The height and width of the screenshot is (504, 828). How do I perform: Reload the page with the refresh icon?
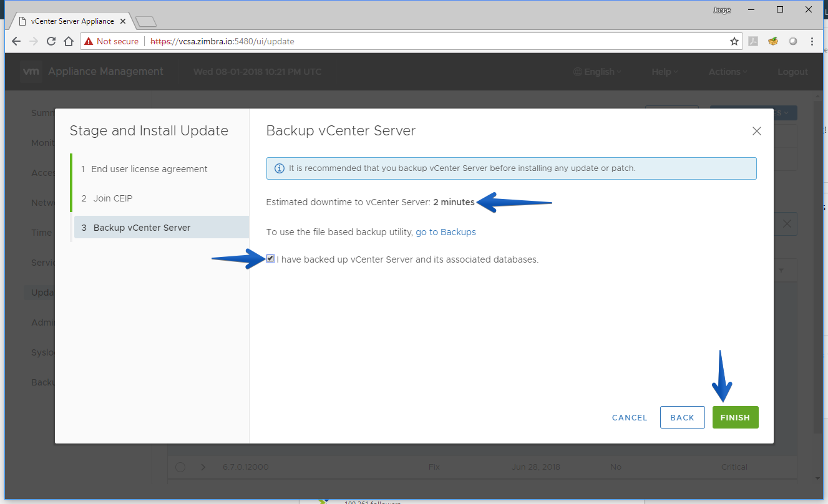point(51,41)
